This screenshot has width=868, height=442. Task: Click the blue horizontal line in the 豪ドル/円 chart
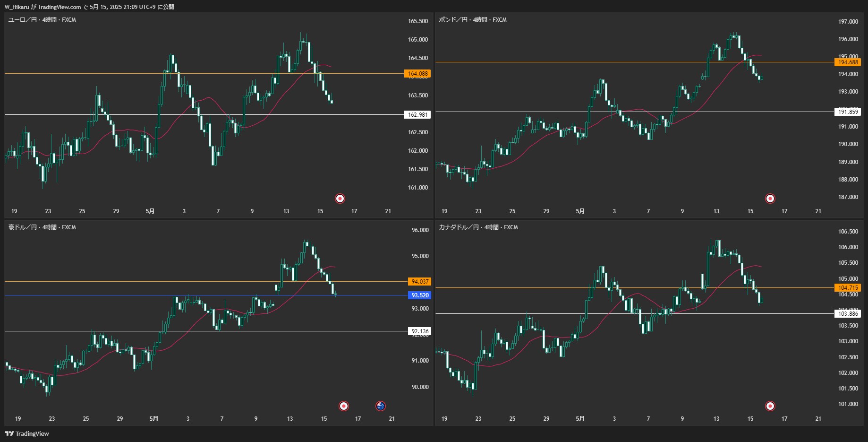[206, 295]
